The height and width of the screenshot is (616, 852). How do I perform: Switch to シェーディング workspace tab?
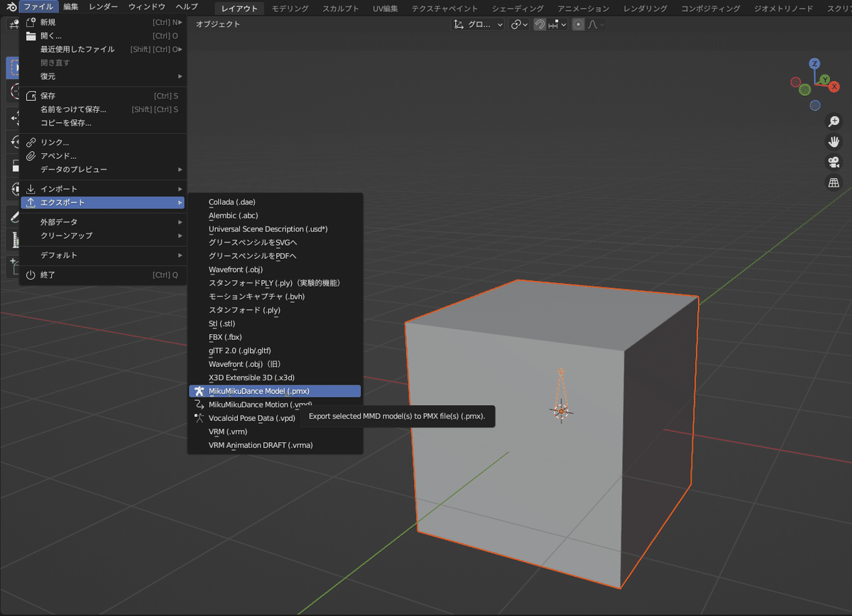pos(518,9)
